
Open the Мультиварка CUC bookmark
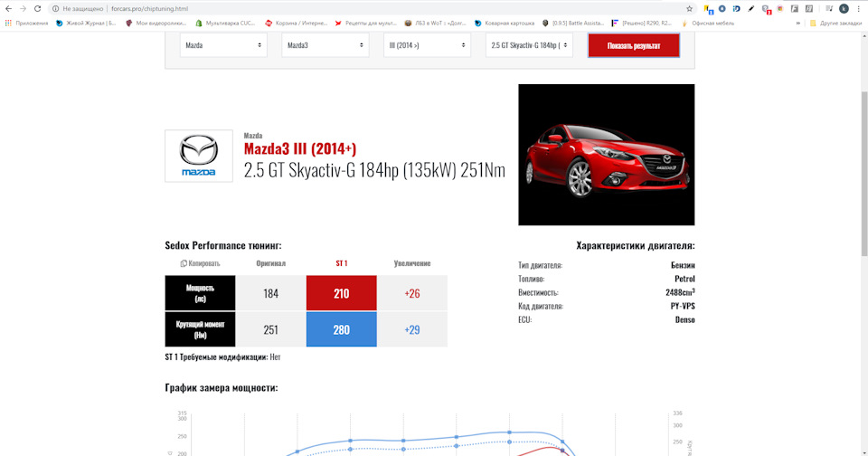[x=225, y=24]
